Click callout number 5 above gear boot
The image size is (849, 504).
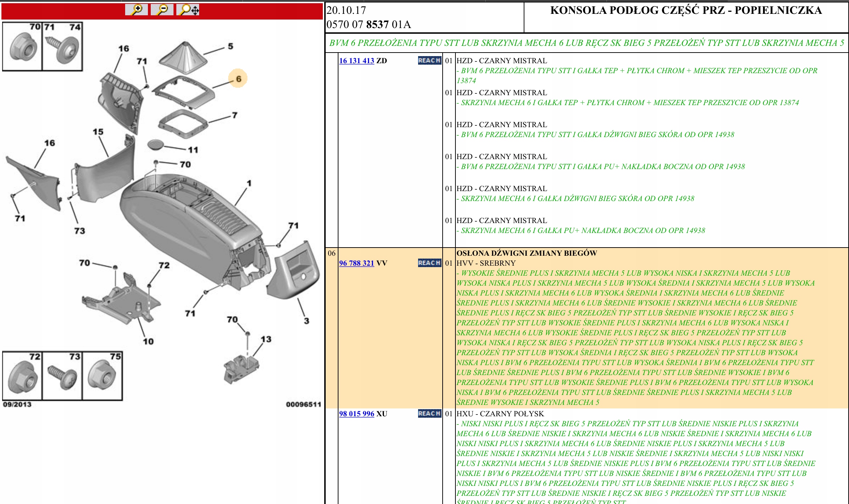tap(230, 47)
